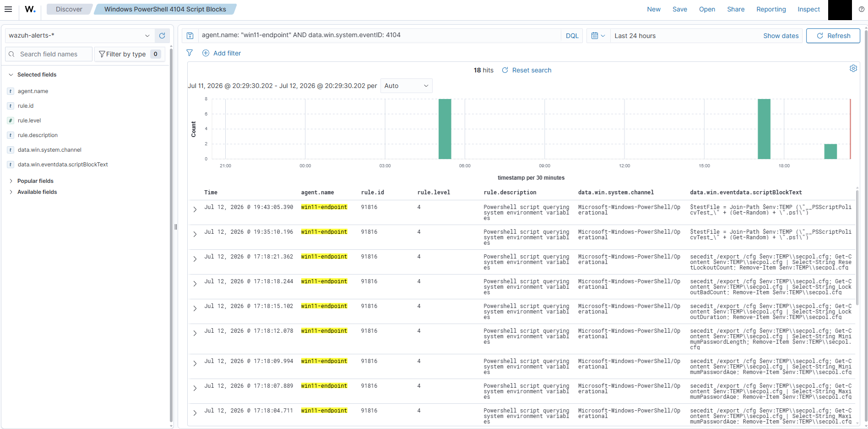Open the help icon in top bar
The height and width of the screenshot is (429, 868).
tap(861, 9)
